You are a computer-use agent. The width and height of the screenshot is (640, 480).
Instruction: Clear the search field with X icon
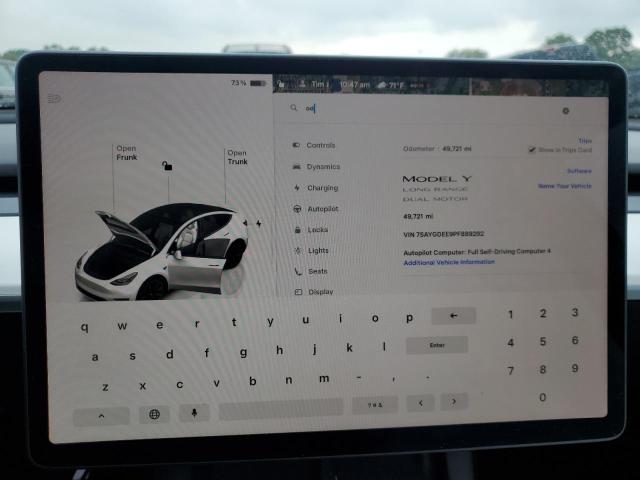(565, 111)
